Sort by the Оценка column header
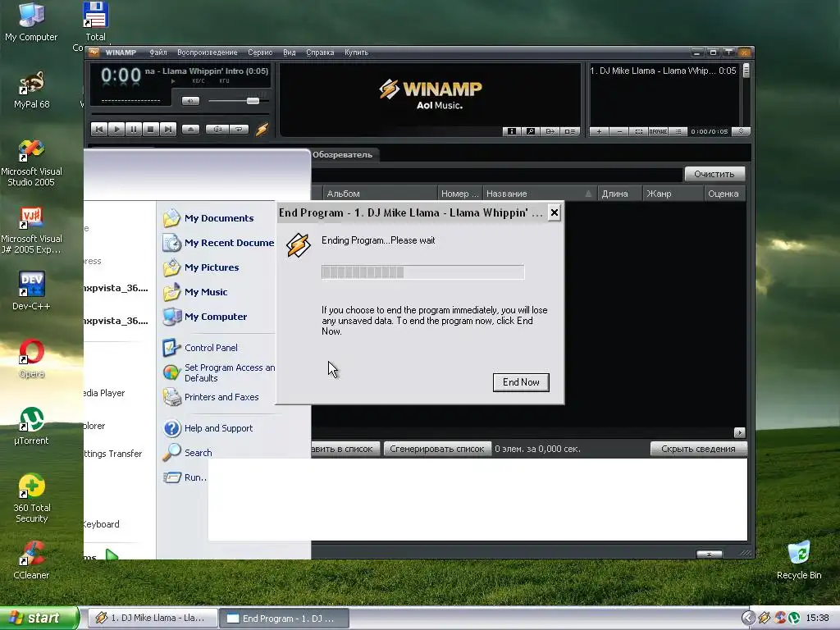This screenshot has width=840, height=630. click(724, 194)
